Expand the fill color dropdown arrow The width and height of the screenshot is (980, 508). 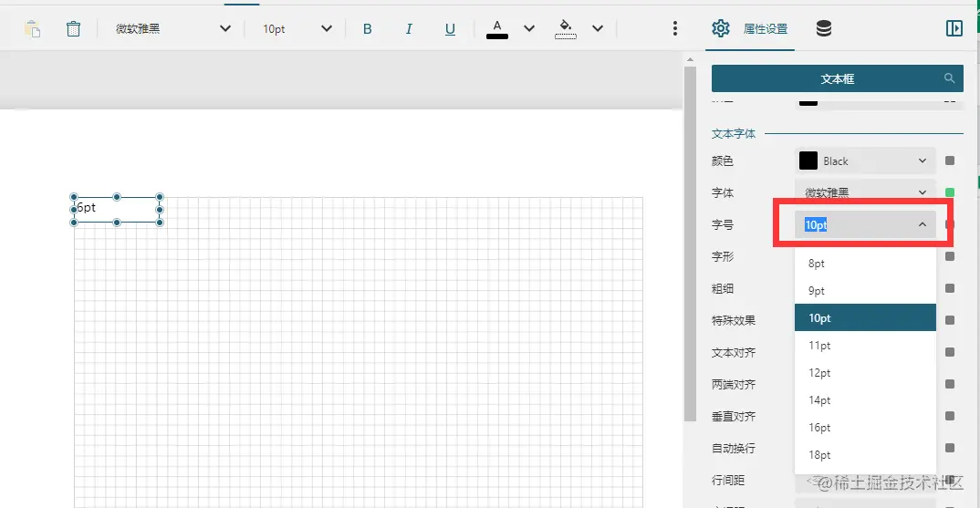[598, 29]
